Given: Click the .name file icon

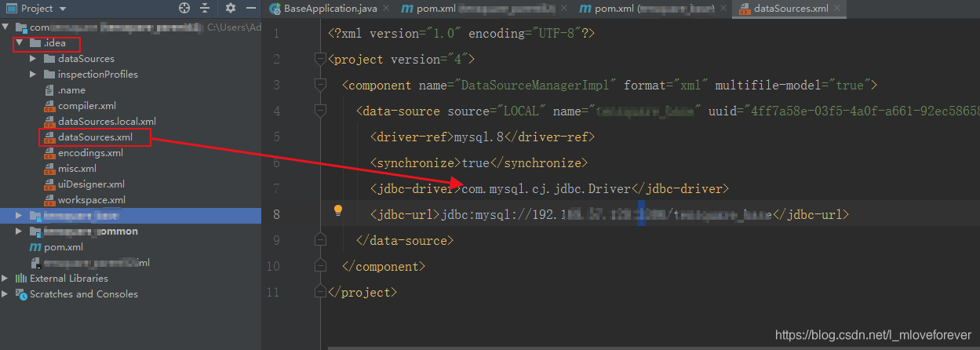Looking at the screenshot, I should (x=50, y=90).
